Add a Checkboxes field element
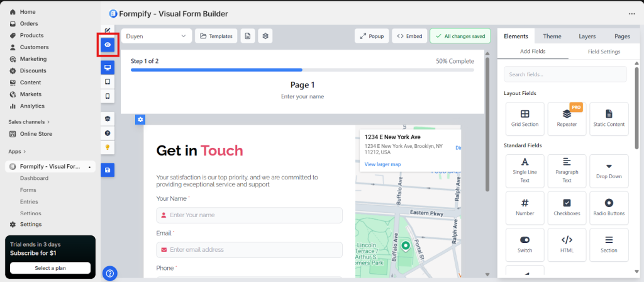Image resolution: width=644 pixels, height=282 pixels. click(567, 208)
